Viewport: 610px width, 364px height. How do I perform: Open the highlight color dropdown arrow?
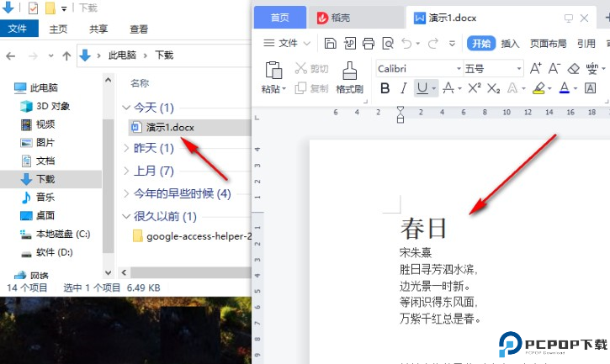click(549, 88)
